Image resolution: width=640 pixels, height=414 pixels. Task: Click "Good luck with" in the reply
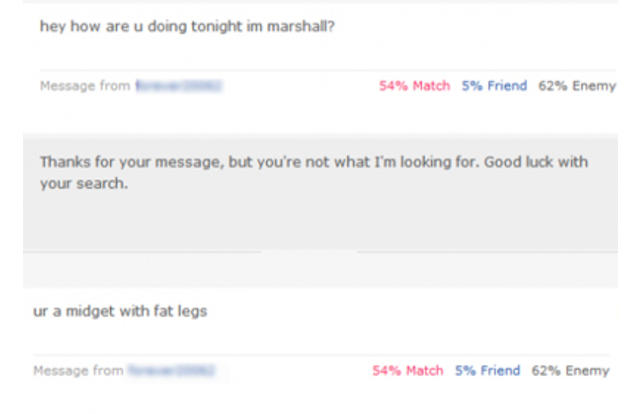(536, 162)
